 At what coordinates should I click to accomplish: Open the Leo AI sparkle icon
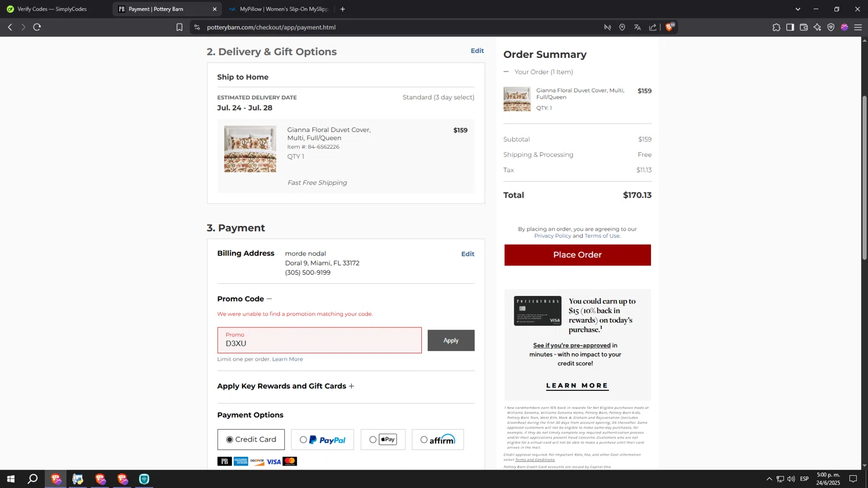pos(817,27)
